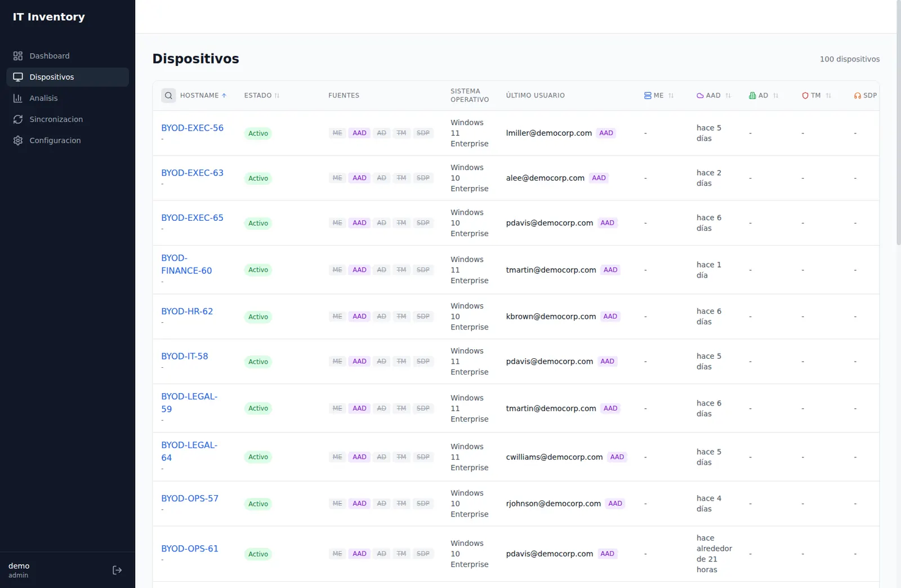Click struck-through SDP tag on BYOD-HR-62 row
The image size is (901, 588).
(423, 317)
